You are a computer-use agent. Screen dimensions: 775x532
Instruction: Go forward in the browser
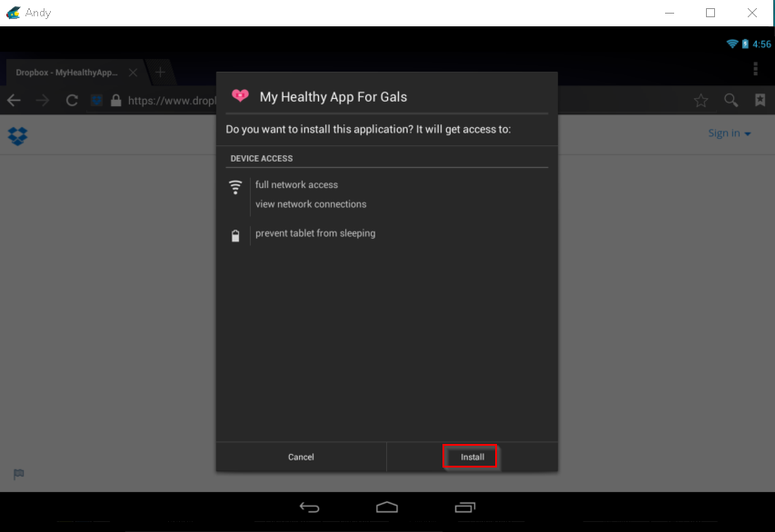point(43,100)
